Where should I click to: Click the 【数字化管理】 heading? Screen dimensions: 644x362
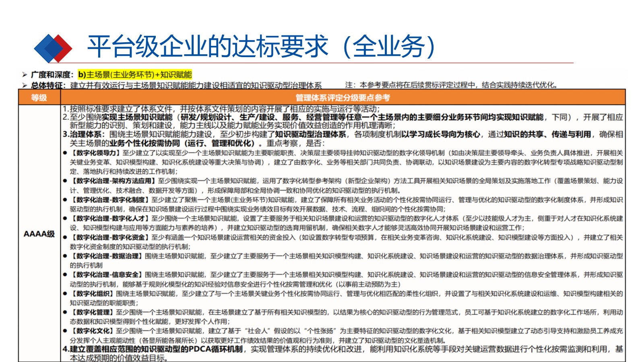tap(93, 312)
